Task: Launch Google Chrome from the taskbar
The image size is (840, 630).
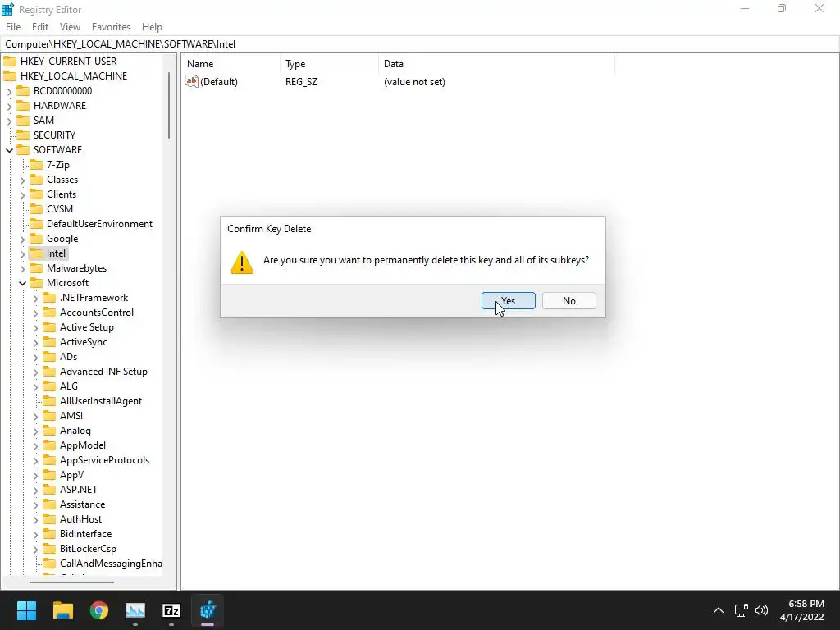Action: click(99, 610)
